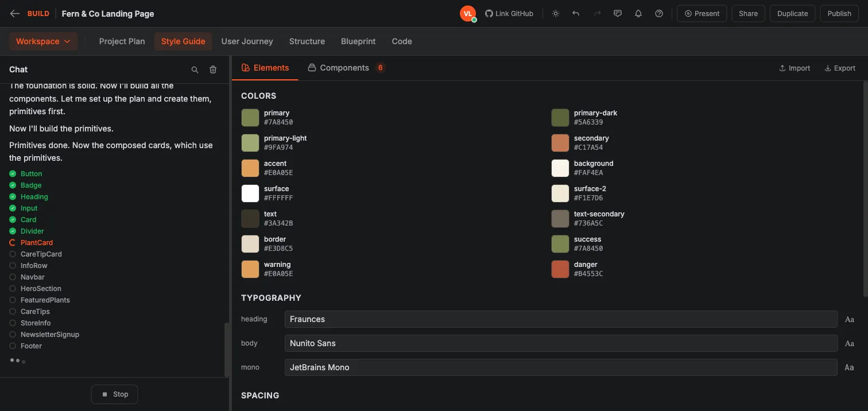868x411 pixels.
Task: Click the style guide panel scrollbar
Action: click(865, 189)
